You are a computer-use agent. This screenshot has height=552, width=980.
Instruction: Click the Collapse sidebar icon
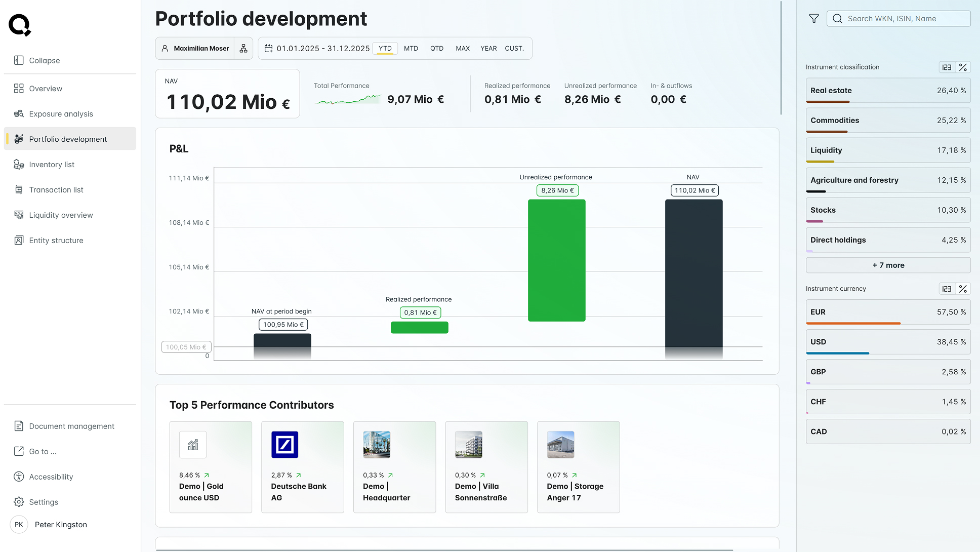[x=19, y=60]
